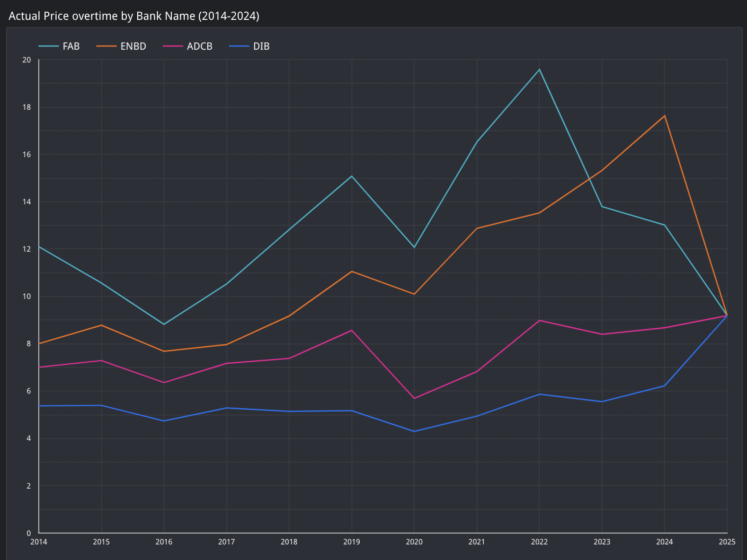Click the y-axis label 8
Screen dimensions: 747x560
pyautogui.click(x=29, y=344)
